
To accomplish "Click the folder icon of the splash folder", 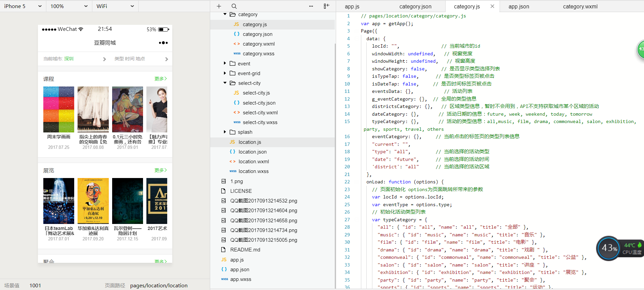I will [232, 132].
